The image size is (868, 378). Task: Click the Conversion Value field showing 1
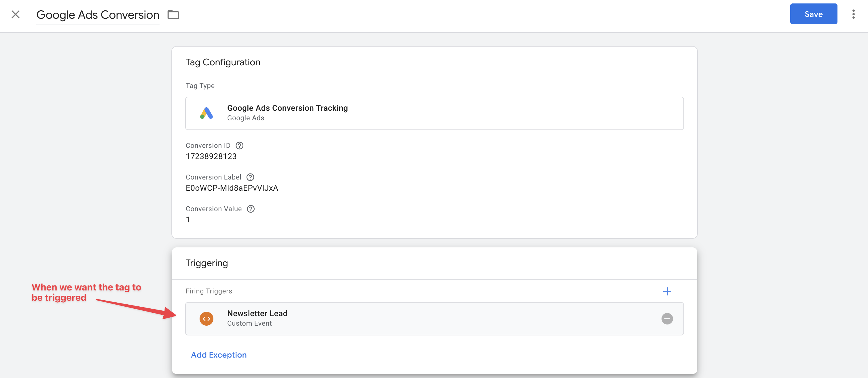point(188,220)
